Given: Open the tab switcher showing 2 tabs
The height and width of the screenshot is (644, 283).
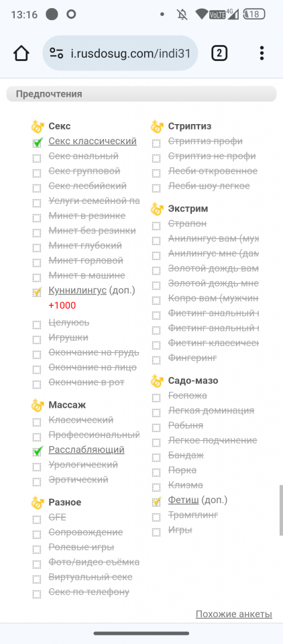Looking at the screenshot, I should [219, 53].
